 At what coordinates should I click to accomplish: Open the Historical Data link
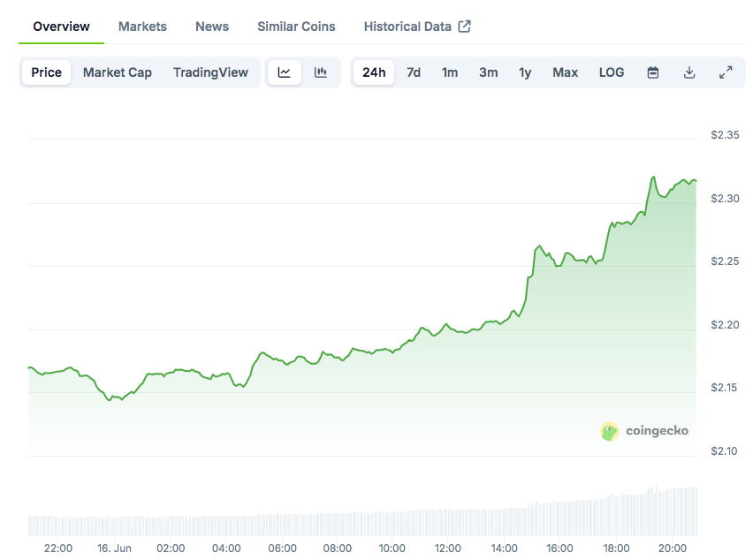tap(407, 26)
